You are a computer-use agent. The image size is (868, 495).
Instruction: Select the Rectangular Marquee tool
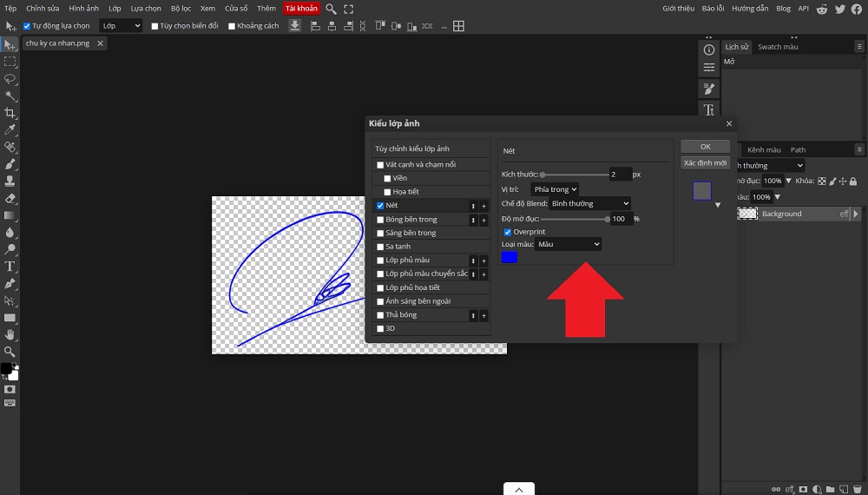click(10, 62)
